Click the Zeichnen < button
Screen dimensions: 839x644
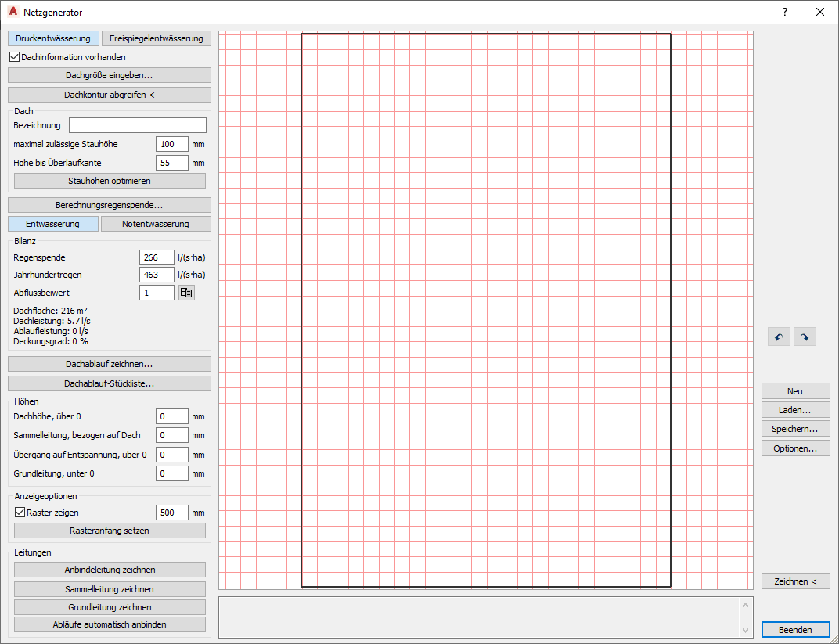(795, 581)
